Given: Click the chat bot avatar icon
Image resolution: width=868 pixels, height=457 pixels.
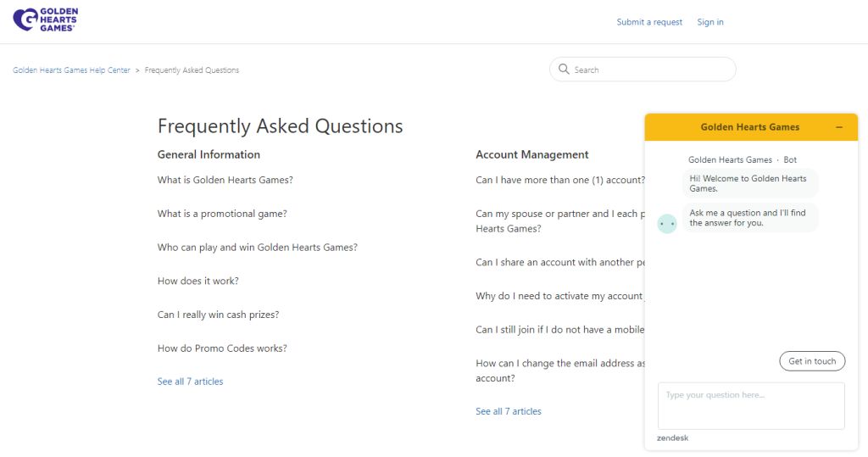Looking at the screenshot, I should pos(667,224).
